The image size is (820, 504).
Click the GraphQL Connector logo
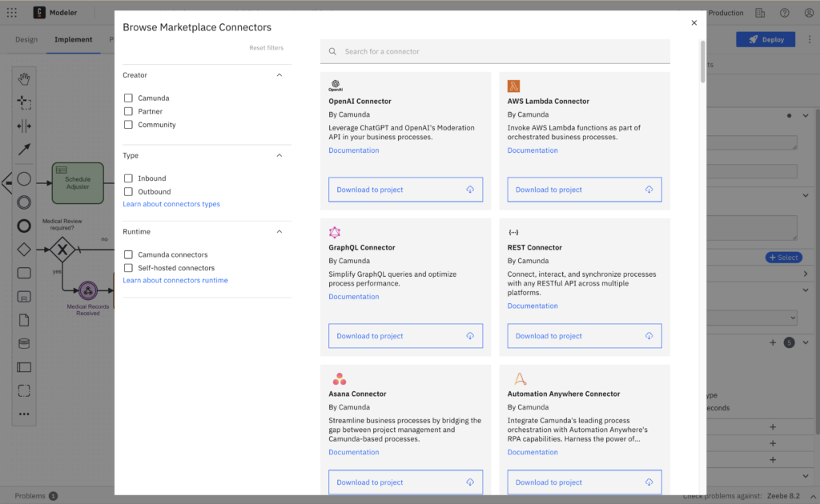[x=335, y=232]
